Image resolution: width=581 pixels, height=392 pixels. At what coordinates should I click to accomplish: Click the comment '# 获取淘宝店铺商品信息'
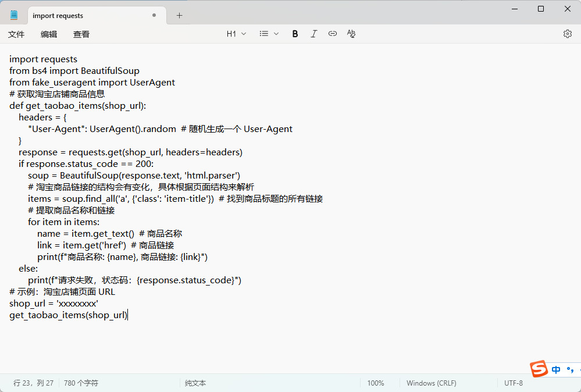tap(57, 94)
